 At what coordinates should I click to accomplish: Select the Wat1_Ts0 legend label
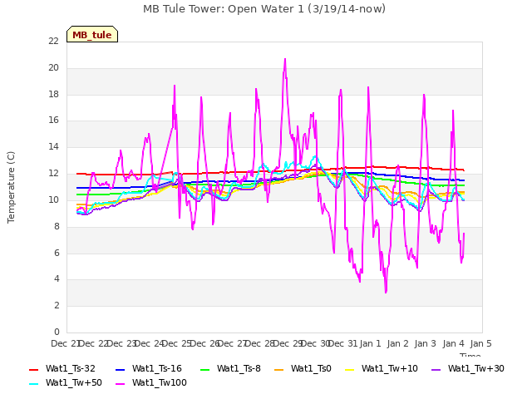(311, 368)
